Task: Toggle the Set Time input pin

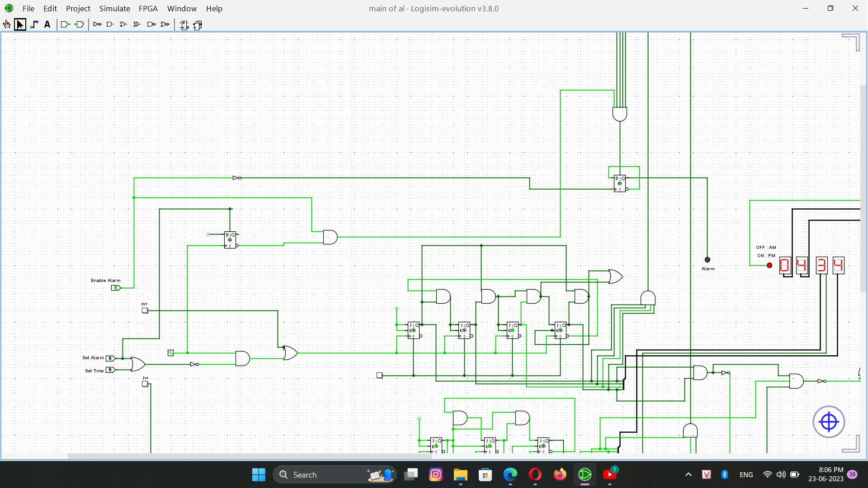Action: point(109,370)
